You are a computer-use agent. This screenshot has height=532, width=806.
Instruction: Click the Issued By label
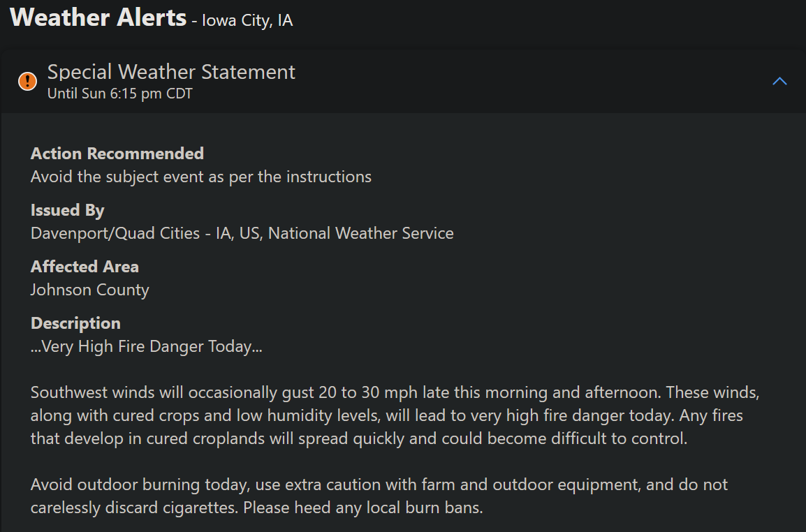(67, 210)
